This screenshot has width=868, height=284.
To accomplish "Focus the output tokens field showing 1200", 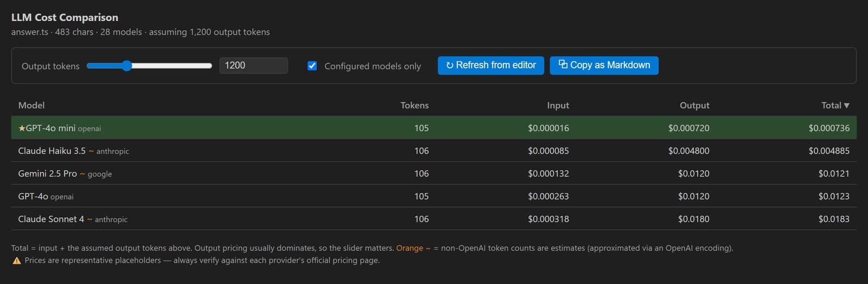I will (x=253, y=66).
